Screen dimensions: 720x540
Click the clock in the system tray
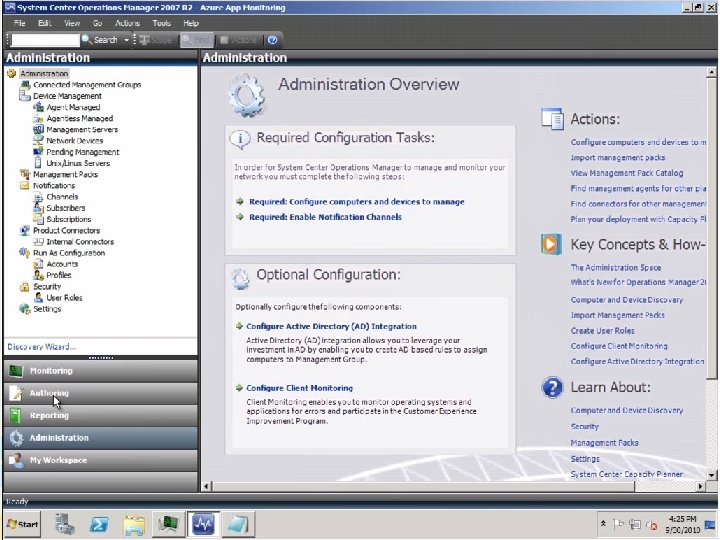coord(684,524)
